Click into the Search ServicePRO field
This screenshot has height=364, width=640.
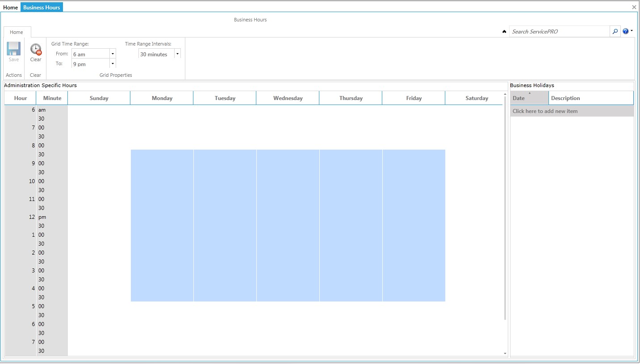point(560,31)
